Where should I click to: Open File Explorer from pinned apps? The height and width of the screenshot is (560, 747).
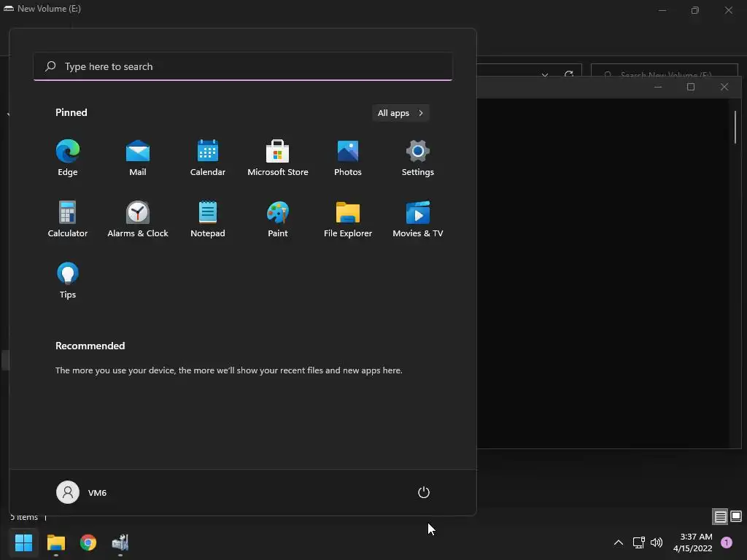click(348, 219)
